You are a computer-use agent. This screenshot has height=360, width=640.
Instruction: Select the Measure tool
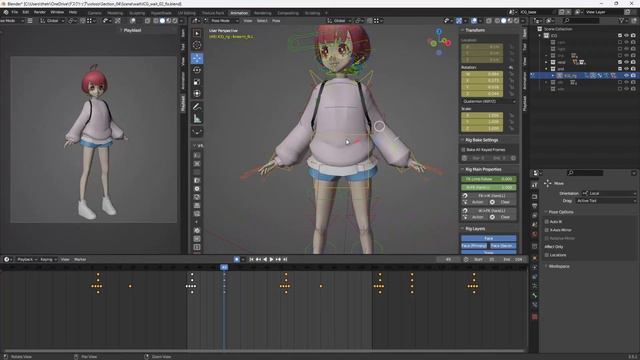point(197,119)
